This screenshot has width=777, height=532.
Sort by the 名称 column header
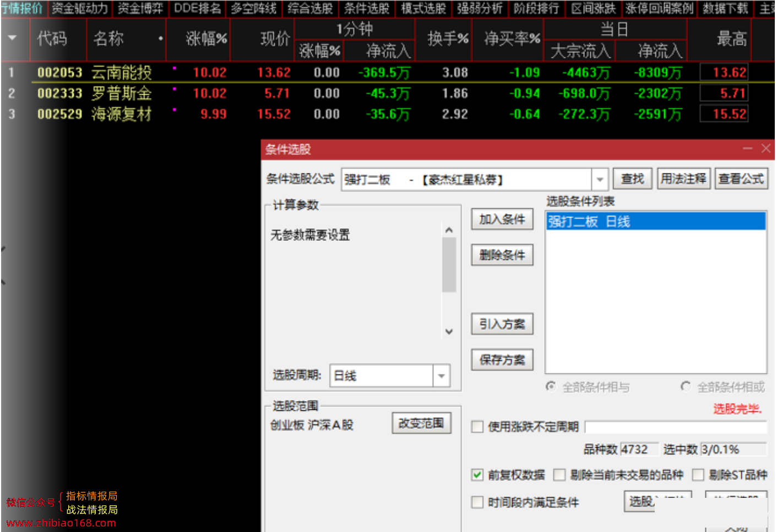tap(108, 39)
